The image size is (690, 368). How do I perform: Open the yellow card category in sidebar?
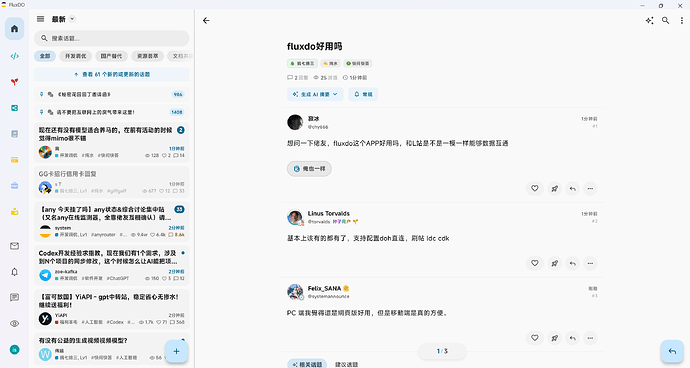click(15, 160)
